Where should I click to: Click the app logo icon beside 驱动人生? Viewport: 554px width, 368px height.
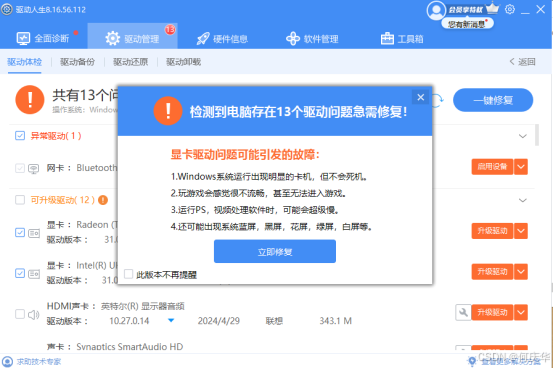(x=7, y=9)
